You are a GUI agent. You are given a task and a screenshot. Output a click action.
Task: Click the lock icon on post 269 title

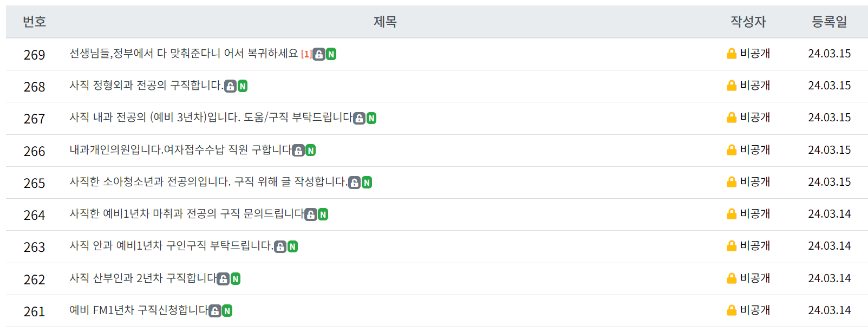tap(319, 54)
